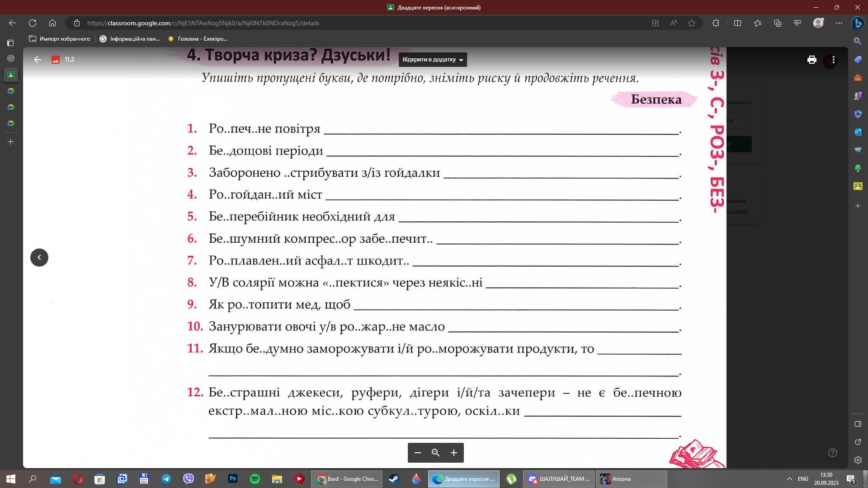Zoom in with the plus button
This screenshot has width=868, height=488.
pyautogui.click(x=454, y=453)
